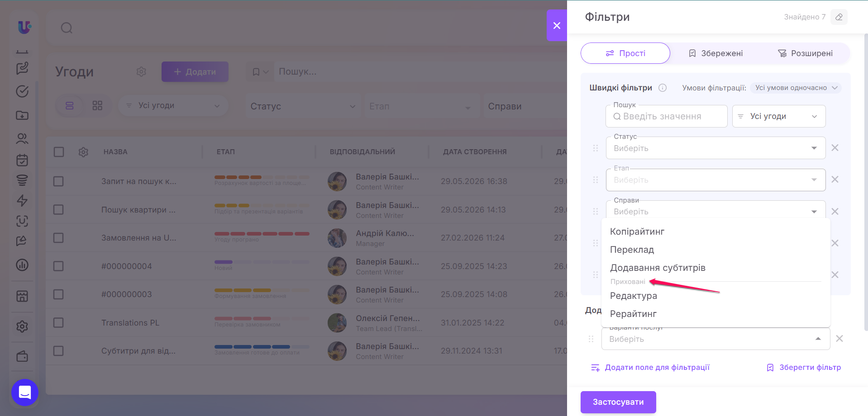Remove the Етап filter field
Screen dimensions: 868x416
[835, 180]
